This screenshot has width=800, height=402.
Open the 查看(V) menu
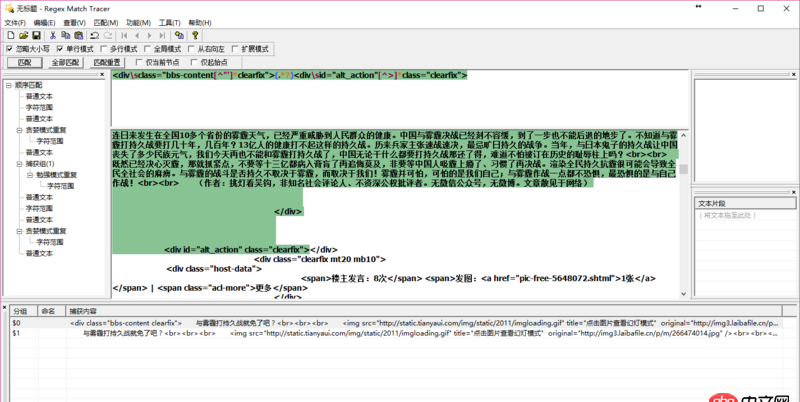point(74,22)
